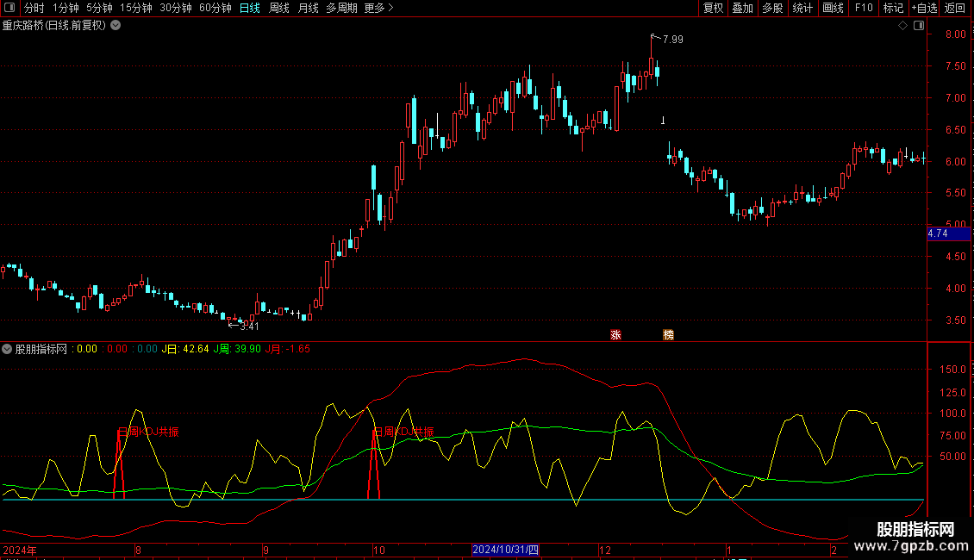The height and width of the screenshot is (560, 974).
Task: Click the 2024年 label on time axis
Action: point(20,550)
